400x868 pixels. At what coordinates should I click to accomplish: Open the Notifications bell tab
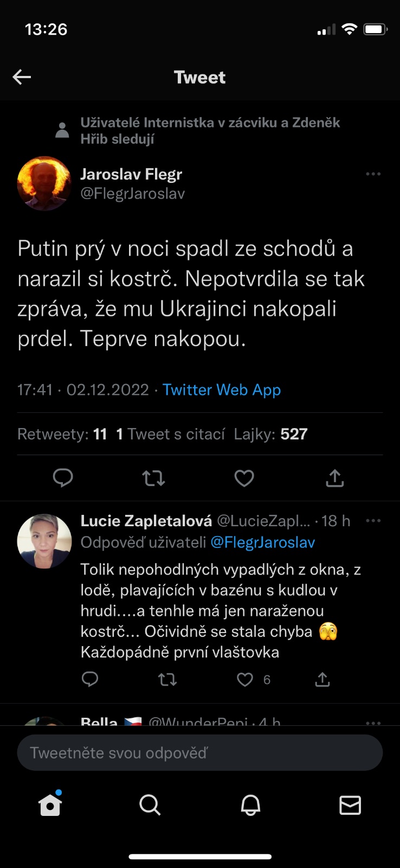[250, 805]
